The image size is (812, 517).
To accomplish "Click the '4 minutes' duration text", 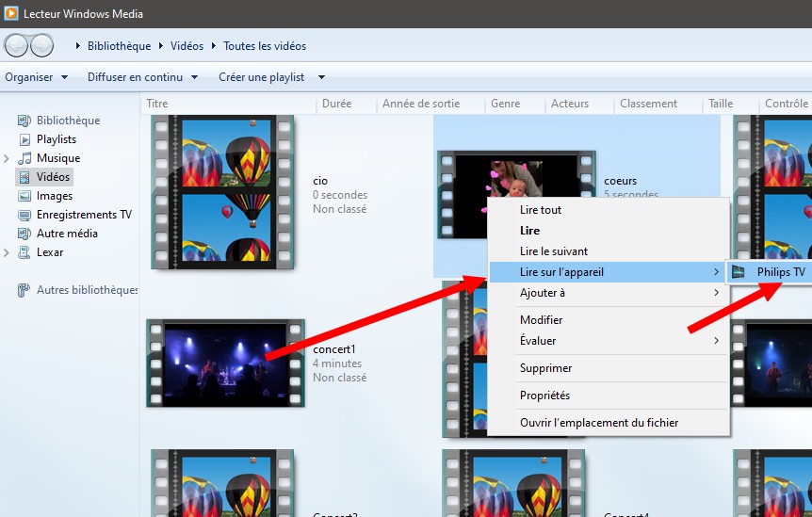I will [x=337, y=364].
